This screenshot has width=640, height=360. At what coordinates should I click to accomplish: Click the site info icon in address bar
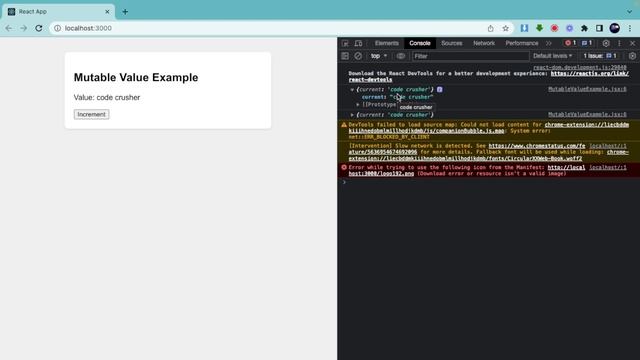pyautogui.click(x=58, y=28)
